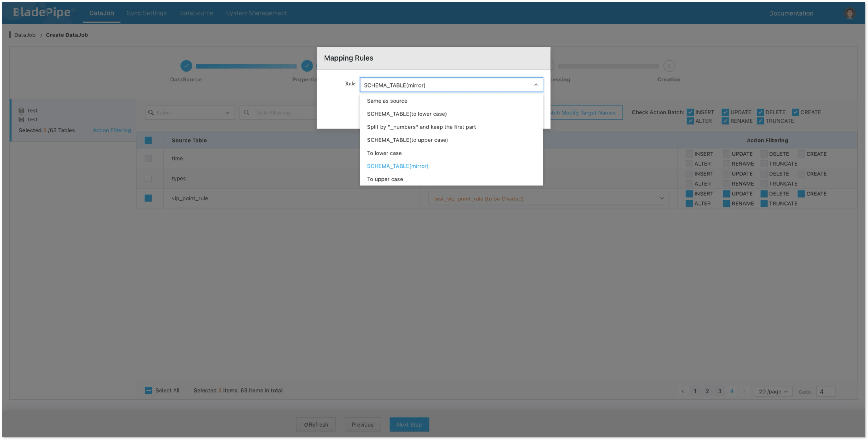Toggle the vip_point_rule row checkbox
This screenshot has width=868, height=440.
tap(148, 198)
